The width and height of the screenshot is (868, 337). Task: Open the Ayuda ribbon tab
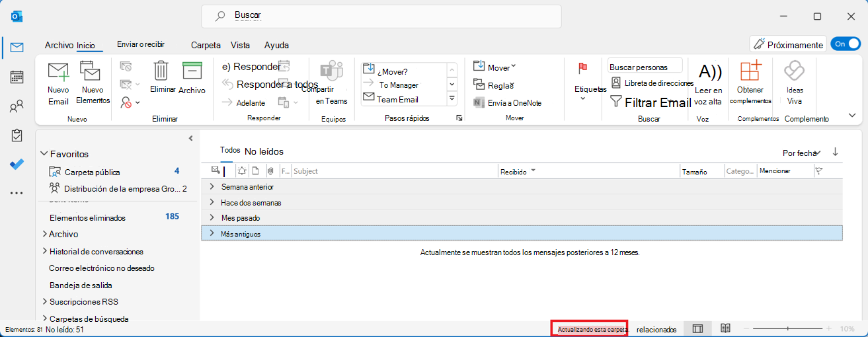point(276,45)
